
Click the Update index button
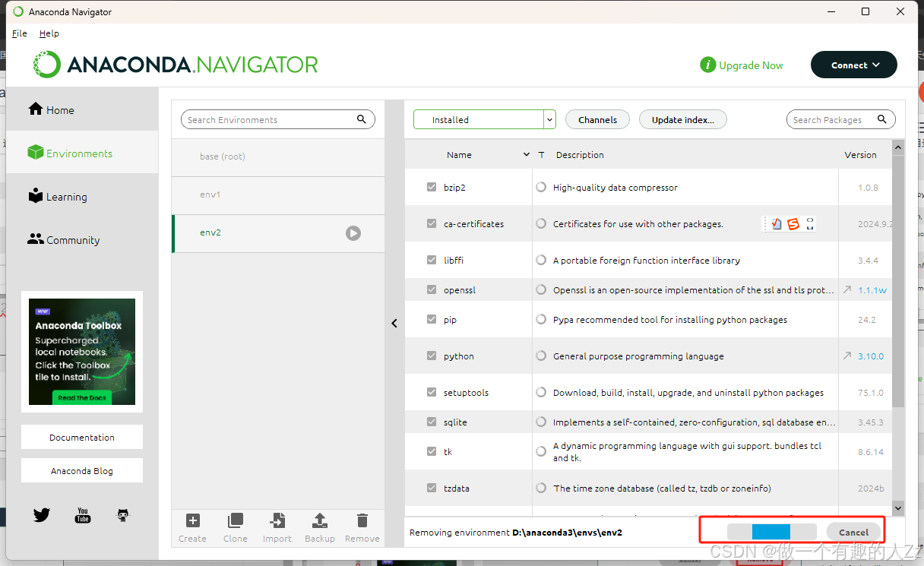click(x=683, y=119)
